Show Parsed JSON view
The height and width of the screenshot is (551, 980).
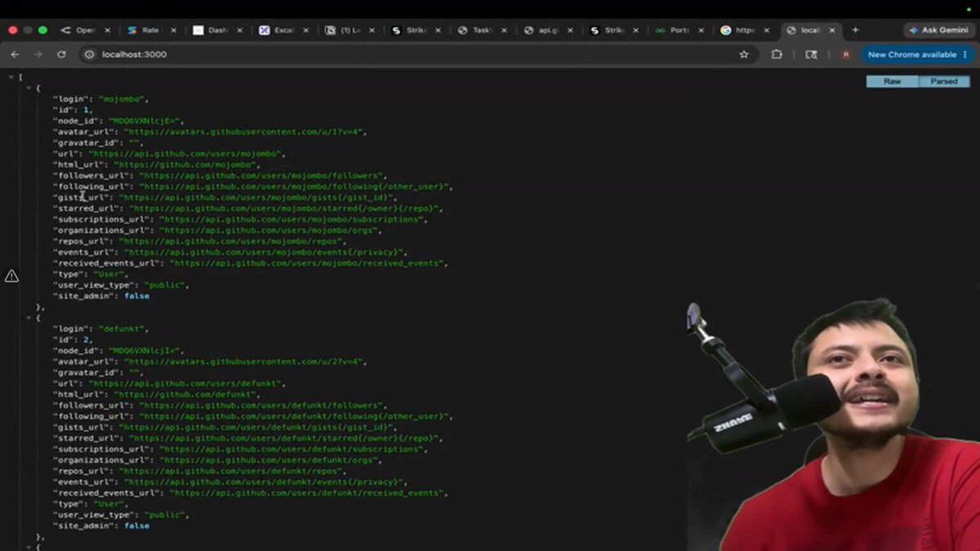tap(944, 82)
